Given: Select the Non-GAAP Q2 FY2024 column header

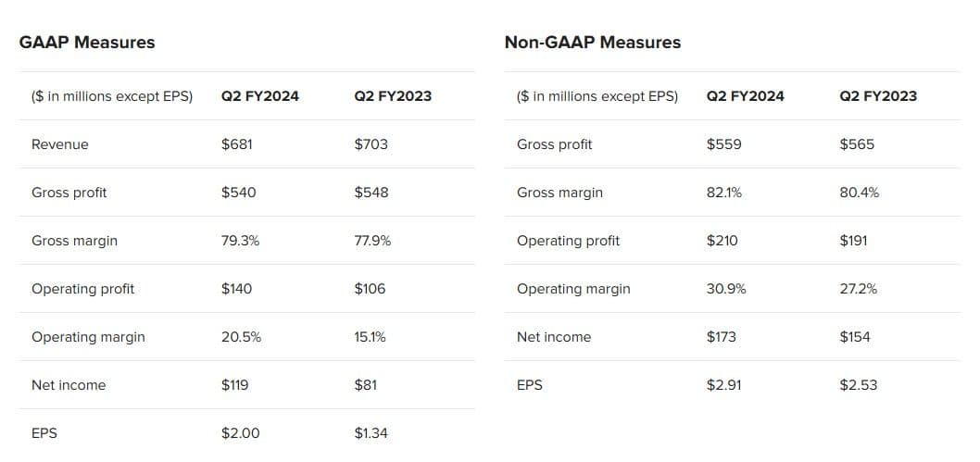Looking at the screenshot, I should point(745,96).
